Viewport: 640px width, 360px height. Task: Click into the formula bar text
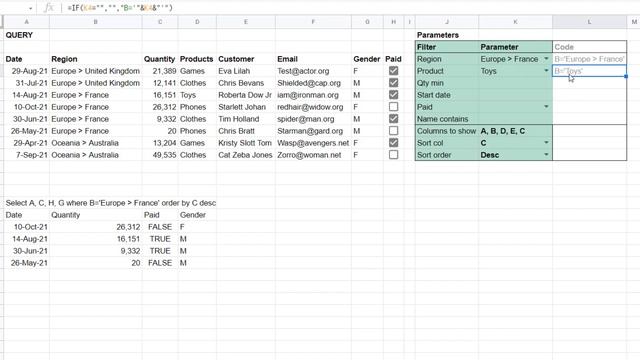(x=120, y=8)
